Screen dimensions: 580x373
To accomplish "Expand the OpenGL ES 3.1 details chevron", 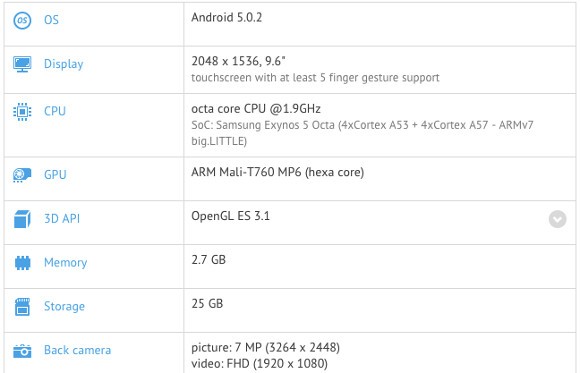I will tap(557, 219).
